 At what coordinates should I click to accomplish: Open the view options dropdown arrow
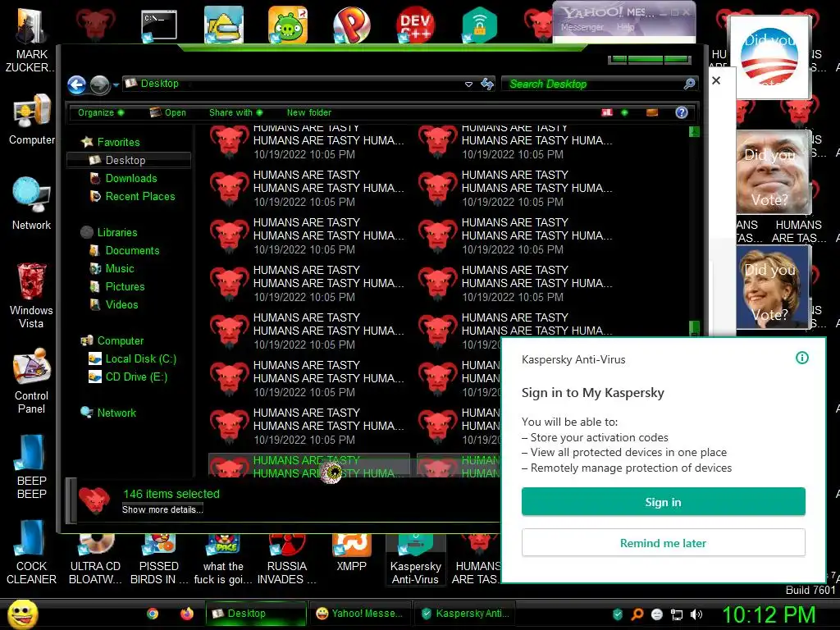tap(624, 112)
